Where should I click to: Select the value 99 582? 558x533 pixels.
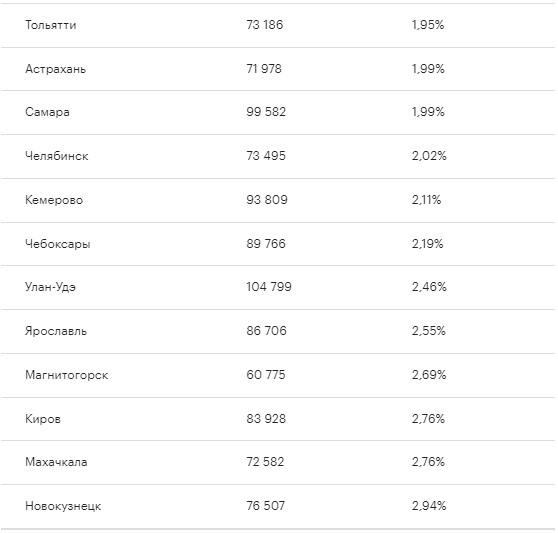point(266,112)
